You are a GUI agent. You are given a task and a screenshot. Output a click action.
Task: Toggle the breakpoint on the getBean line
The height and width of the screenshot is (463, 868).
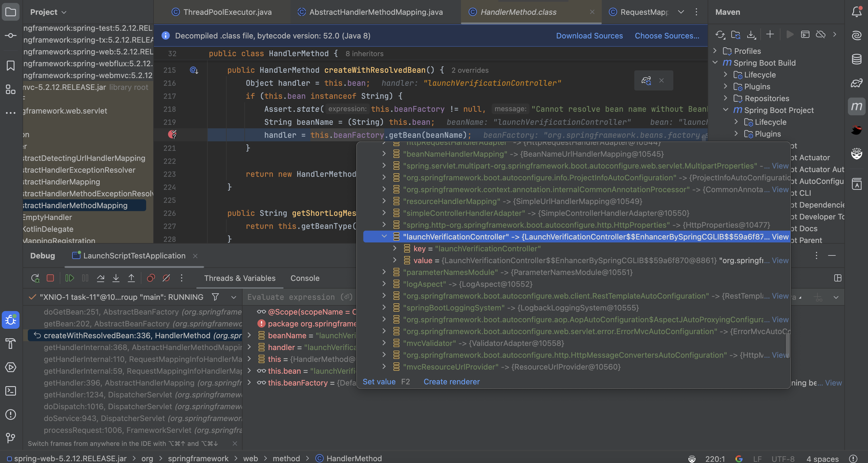172,135
